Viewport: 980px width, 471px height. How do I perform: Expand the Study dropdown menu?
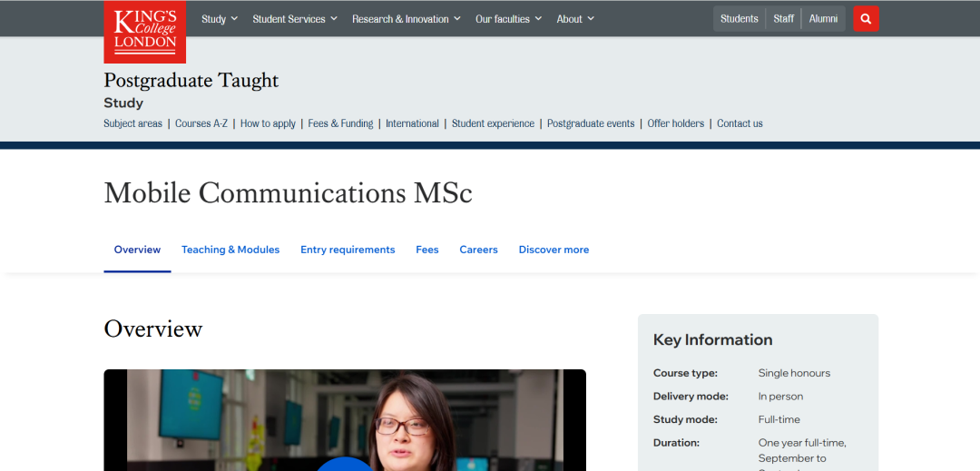(x=220, y=19)
